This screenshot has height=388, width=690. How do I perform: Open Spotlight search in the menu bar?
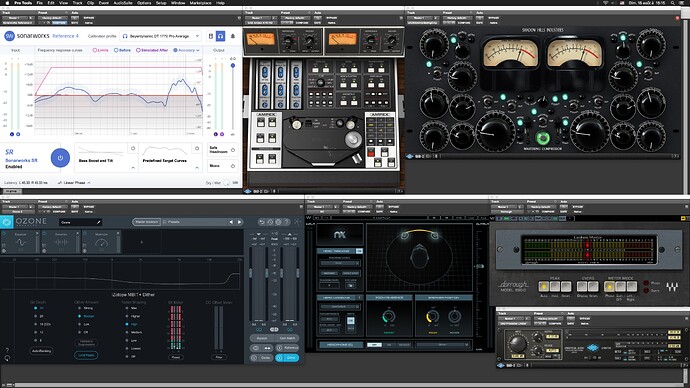coord(673,3)
